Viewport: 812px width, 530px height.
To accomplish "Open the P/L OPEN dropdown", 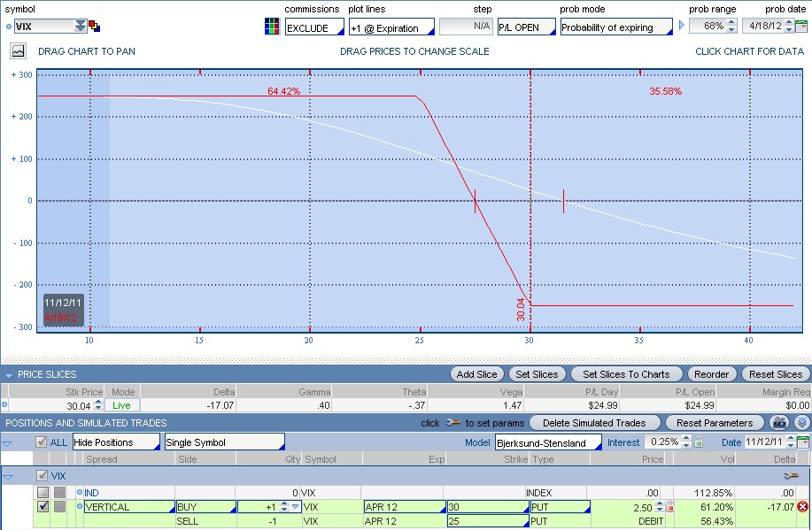I will [x=527, y=27].
